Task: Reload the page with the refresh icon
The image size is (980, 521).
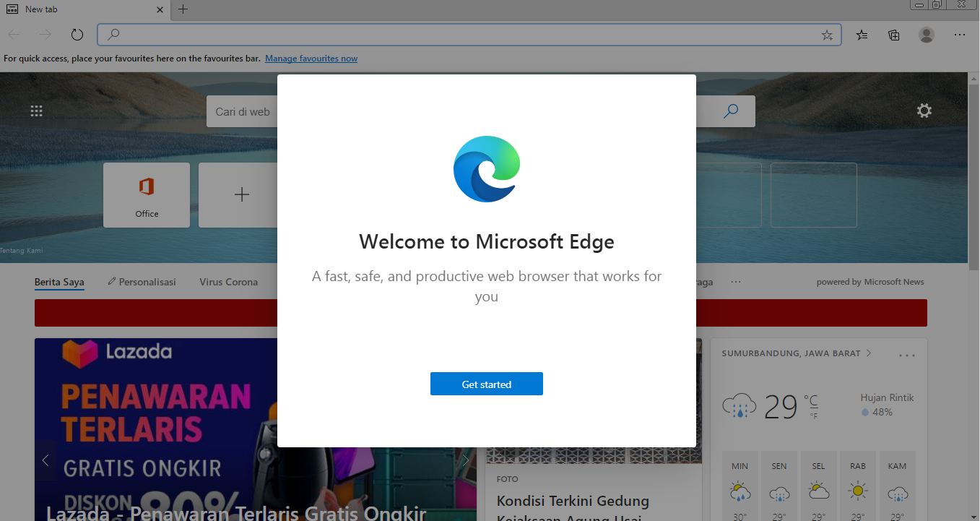Action: click(77, 34)
